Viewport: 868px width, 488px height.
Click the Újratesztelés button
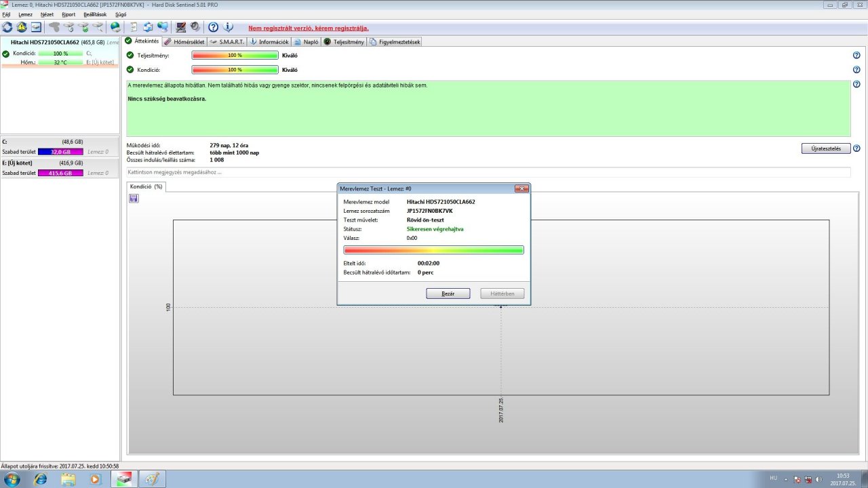[826, 148]
